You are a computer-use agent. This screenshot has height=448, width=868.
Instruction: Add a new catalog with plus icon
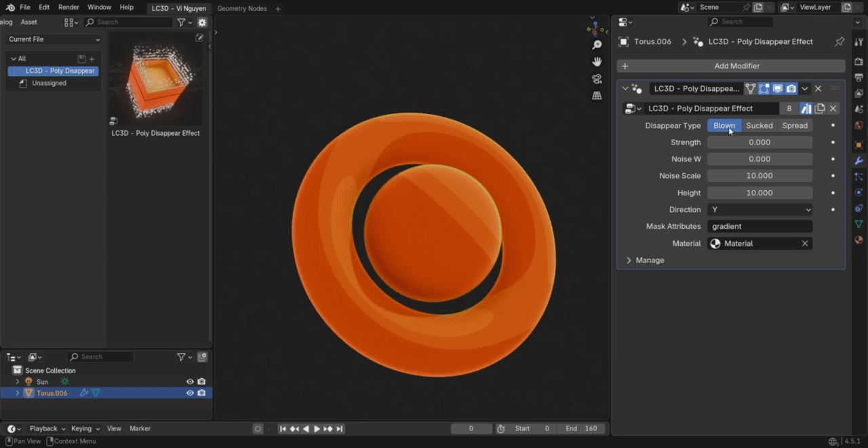pos(92,59)
